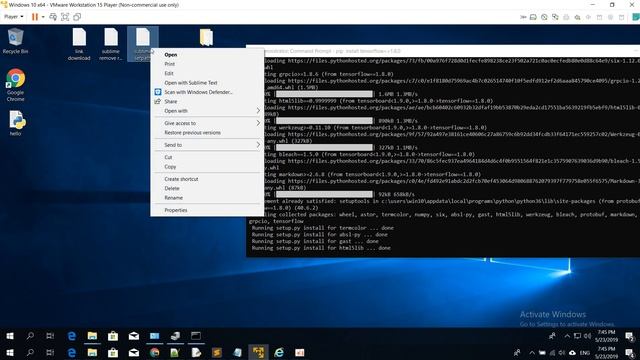
Task: Open Microsoft Store on the VM guest taskbar
Action: (x=113, y=336)
